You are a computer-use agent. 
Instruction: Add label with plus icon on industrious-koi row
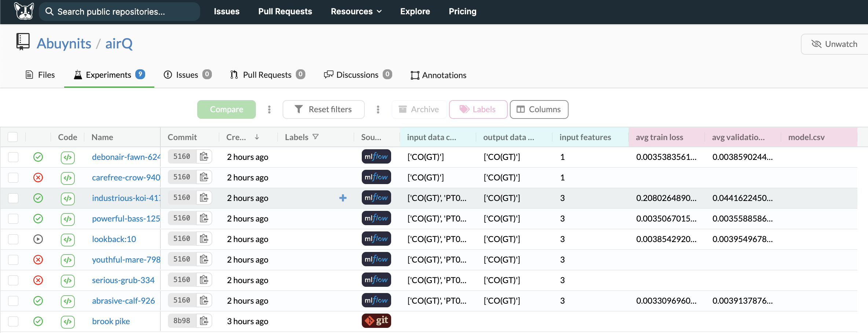(x=343, y=198)
